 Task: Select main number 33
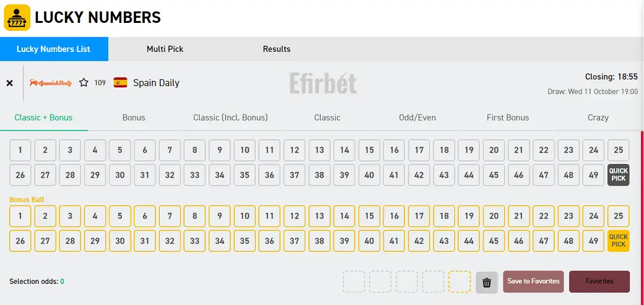click(194, 175)
